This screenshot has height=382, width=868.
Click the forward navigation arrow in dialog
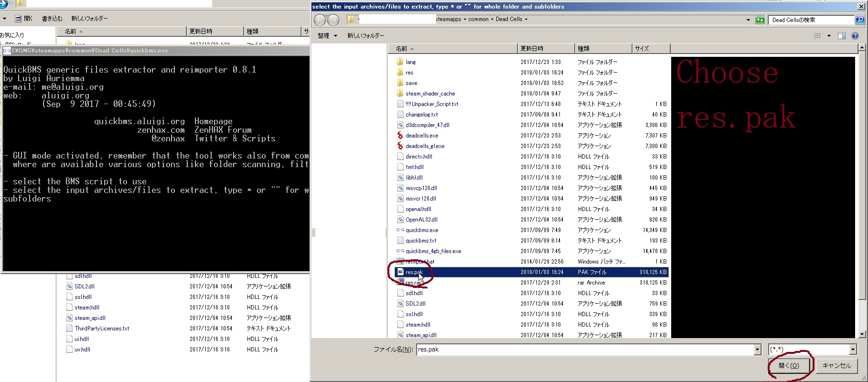point(333,20)
